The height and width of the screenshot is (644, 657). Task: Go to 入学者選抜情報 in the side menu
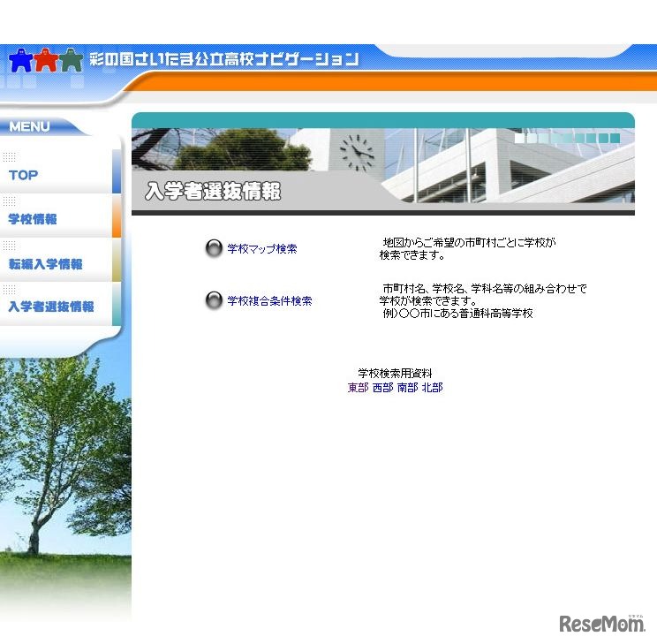pyautogui.click(x=51, y=307)
